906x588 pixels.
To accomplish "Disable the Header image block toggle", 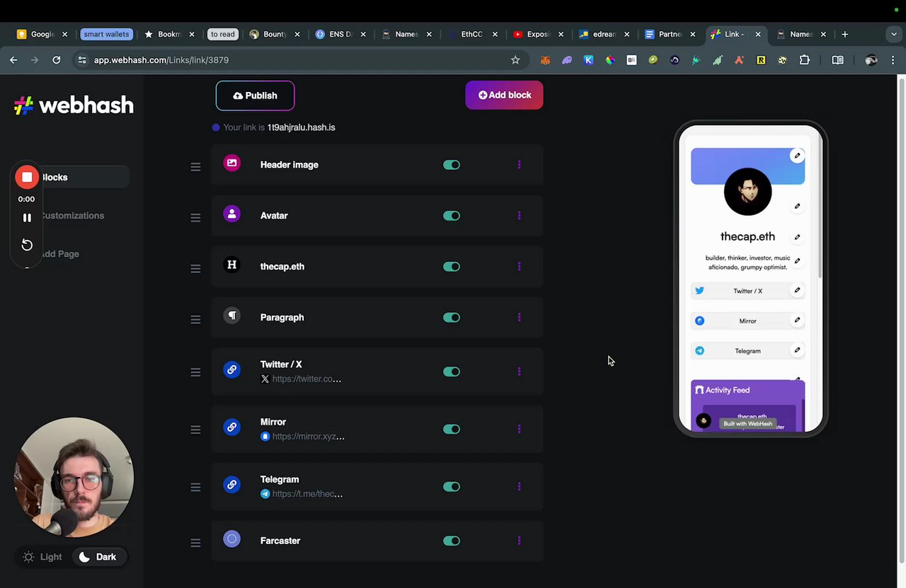I will pyautogui.click(x=452, y=165).
